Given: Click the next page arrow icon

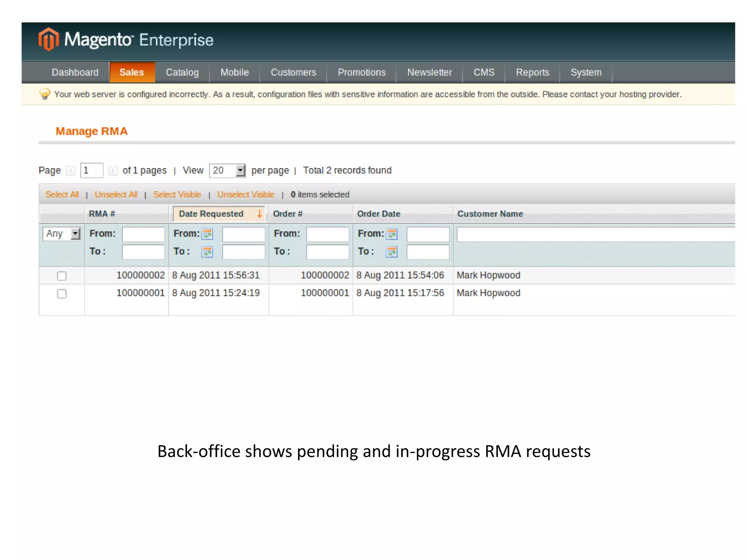Looking at the screenshot, I should (x=113, y=171).
